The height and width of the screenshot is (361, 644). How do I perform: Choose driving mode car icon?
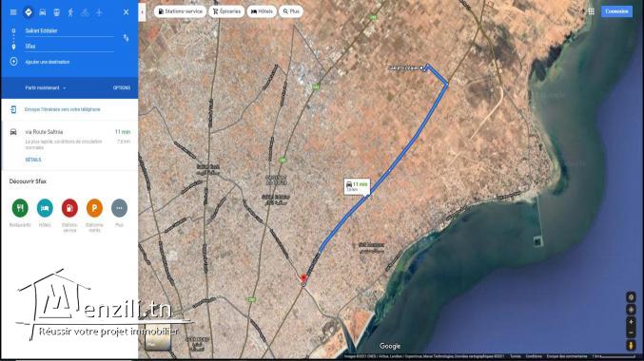(x=42, y=12)
